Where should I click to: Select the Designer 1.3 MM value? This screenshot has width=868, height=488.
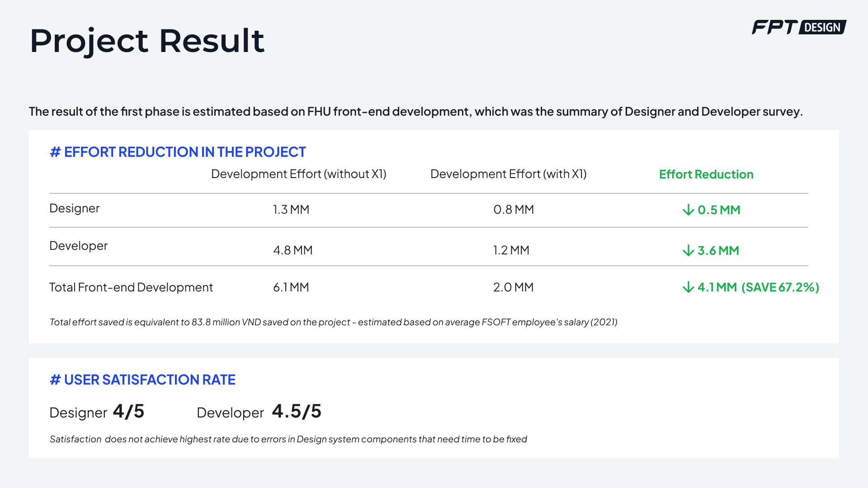click(291, 210)
